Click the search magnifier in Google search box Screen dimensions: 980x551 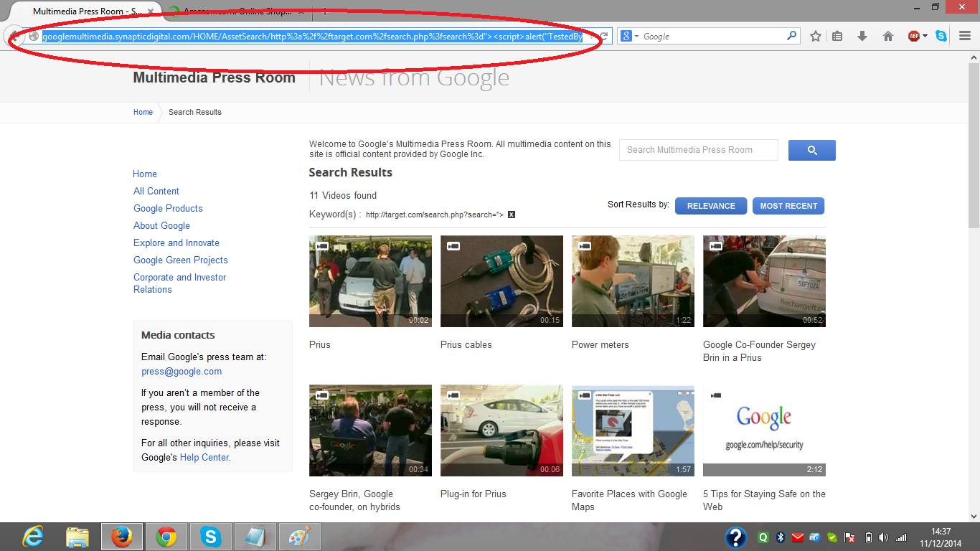(792, 36)
